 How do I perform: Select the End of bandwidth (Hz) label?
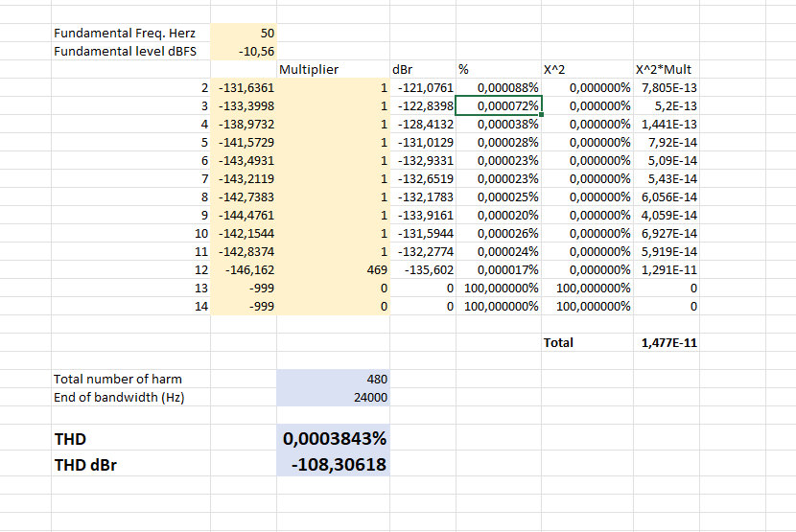[131, 398]
